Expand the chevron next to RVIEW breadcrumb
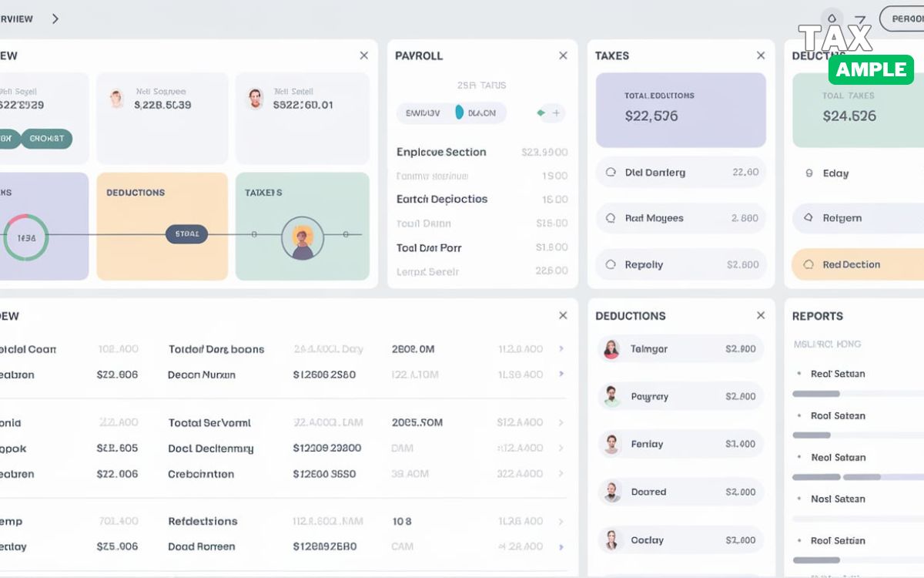This screenshot has width=924, height=578. pyautogui.click(x=54, y=18)
